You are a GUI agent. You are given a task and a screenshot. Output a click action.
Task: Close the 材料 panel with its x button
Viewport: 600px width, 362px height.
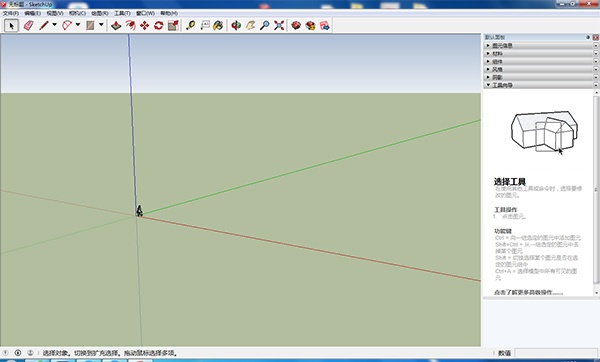pyautogui.click(x=596, y=54)
